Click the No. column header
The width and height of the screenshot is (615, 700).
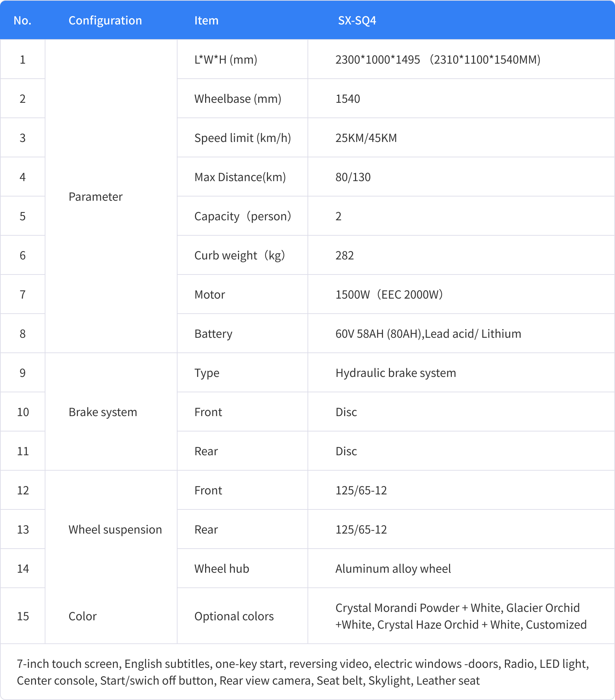(x=22, y=21)
